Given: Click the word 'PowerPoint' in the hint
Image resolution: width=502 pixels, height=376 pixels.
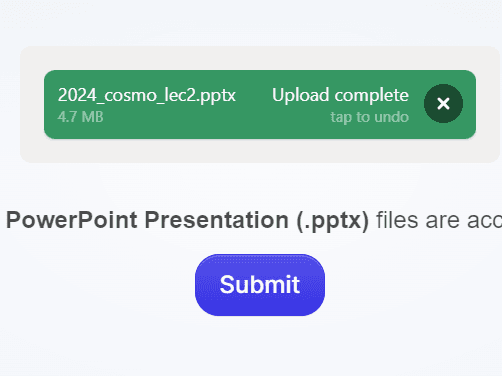Looking at the screenshot, I should pos(72,220).
